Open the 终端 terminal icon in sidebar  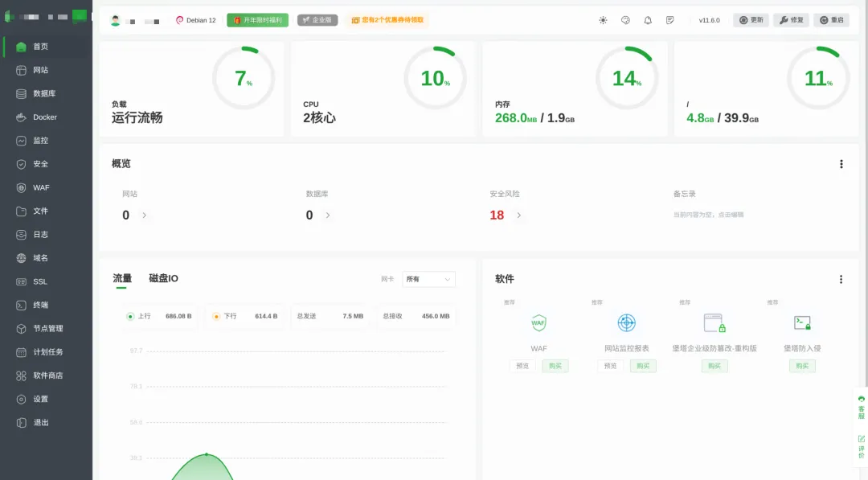click(x=21, y=305)
